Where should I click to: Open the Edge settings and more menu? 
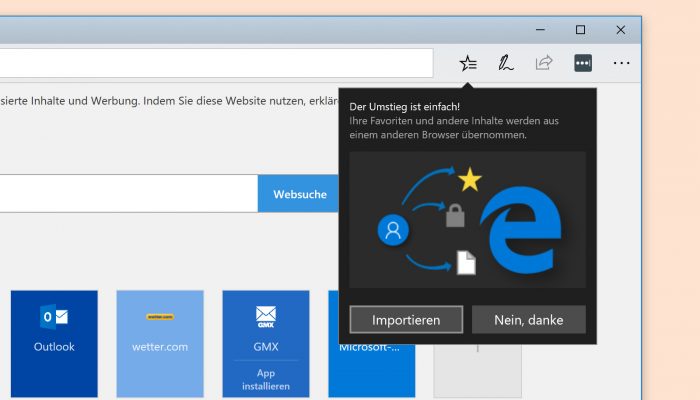621,63
